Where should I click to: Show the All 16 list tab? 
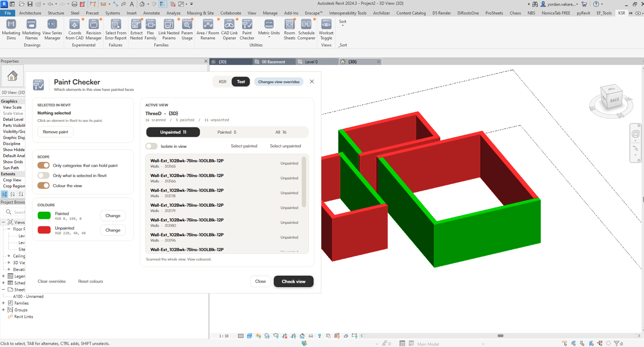(x=281, y=132)
